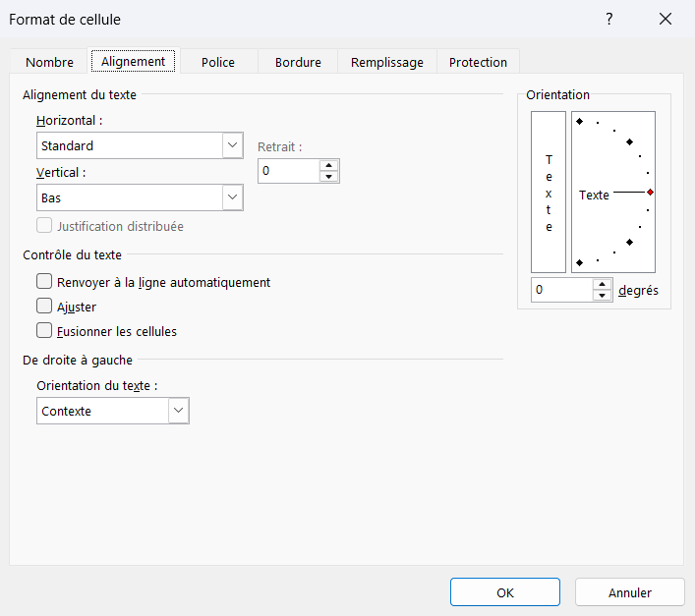
Task: Go to the Bordure tab
Action: click(x=298, y=62)
